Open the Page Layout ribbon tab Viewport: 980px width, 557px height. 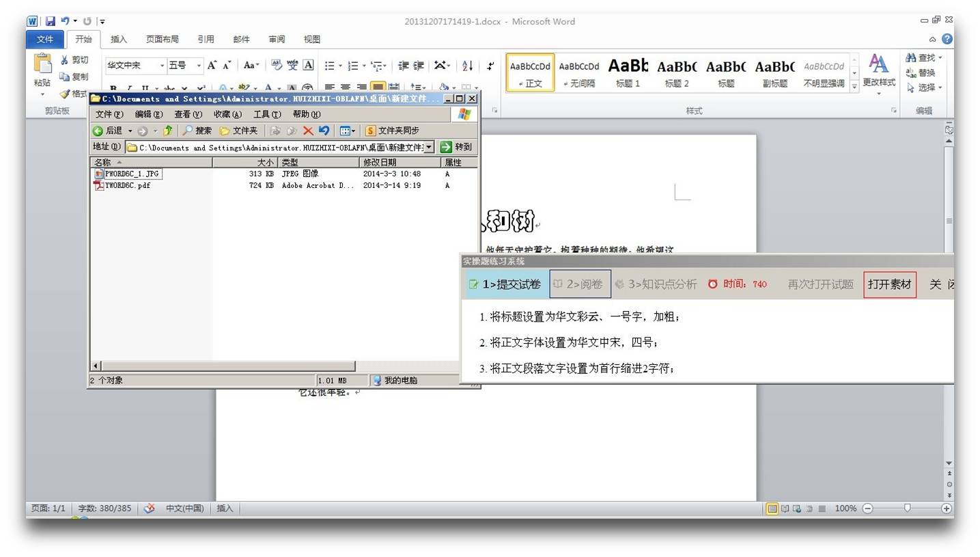pyautogui.click(x=162, y=39)
